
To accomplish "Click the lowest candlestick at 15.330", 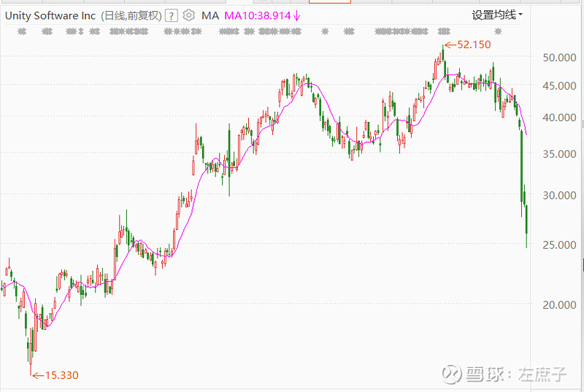I will (x=31, y=350).
